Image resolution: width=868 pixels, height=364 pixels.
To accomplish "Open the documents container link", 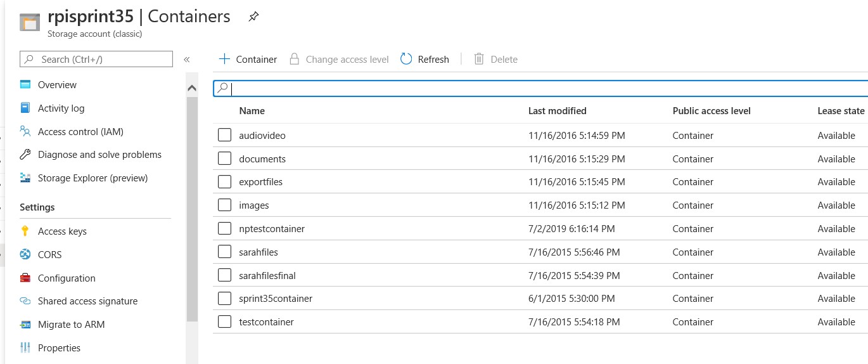I will coord(262,159).
